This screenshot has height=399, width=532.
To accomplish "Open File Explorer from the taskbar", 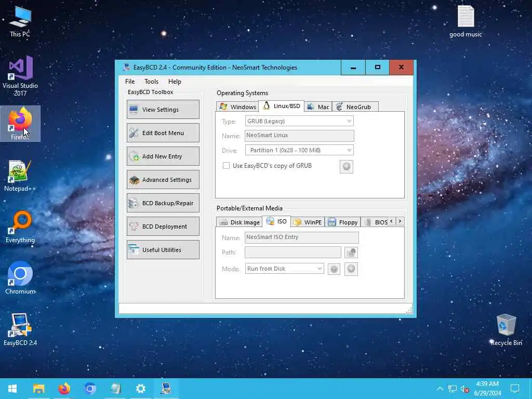I will (x=38, y=389).
